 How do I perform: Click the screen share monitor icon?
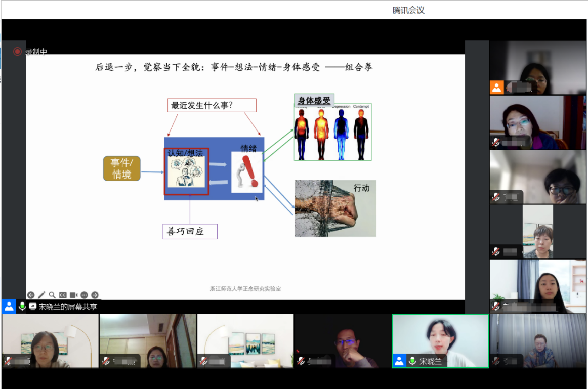pos(33,307)
